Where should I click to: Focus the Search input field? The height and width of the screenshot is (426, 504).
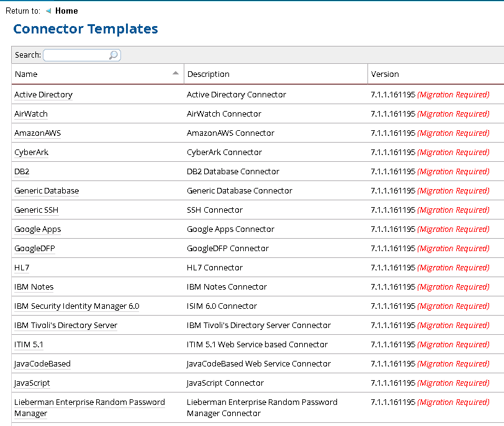[76, 55]
